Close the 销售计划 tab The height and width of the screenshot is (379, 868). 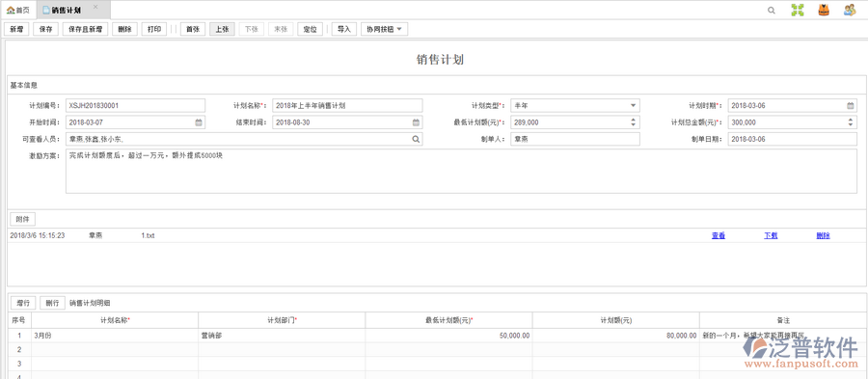tap(95, 7)
